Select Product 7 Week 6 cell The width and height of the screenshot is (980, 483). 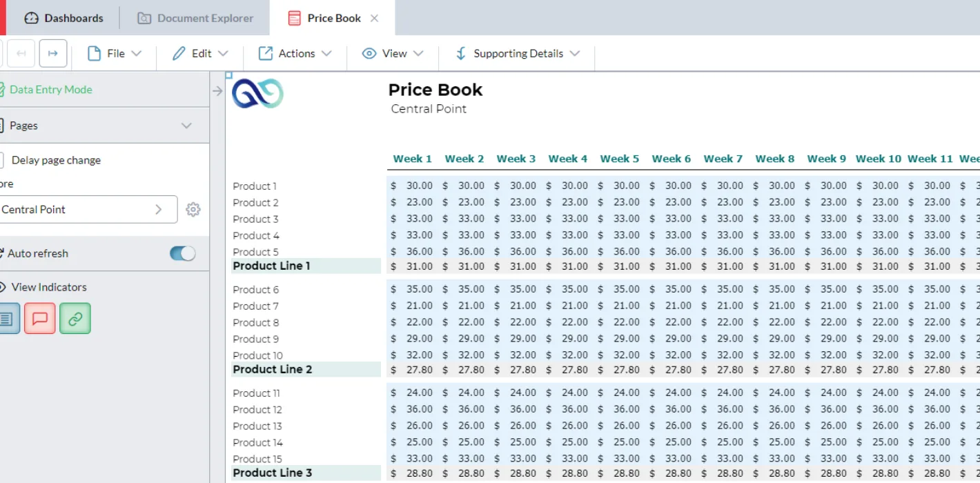671,306
